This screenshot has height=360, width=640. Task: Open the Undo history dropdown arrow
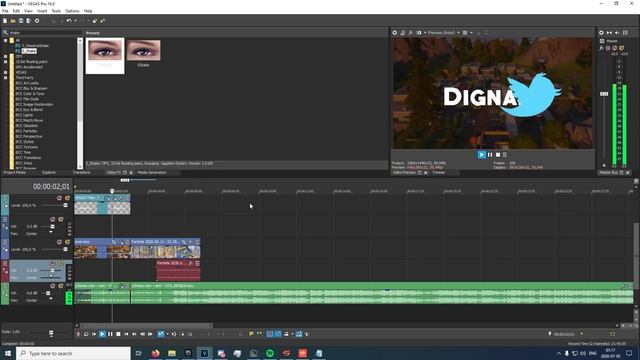pyautogui.click(x=75, y=21)
